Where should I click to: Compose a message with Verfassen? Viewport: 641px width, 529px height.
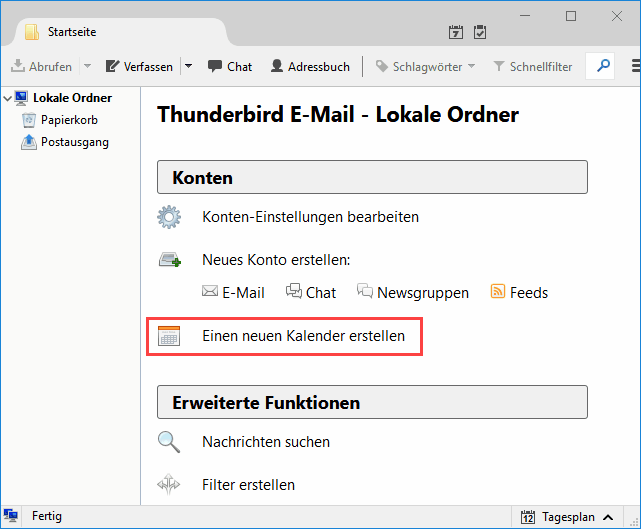pyautogui.click(x=139, y=66)
